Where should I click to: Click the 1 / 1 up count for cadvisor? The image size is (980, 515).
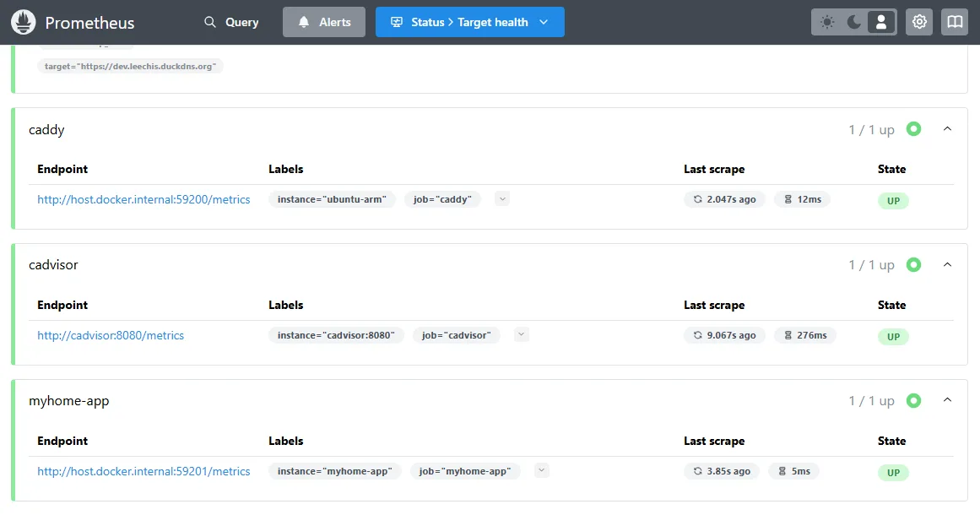871,265
